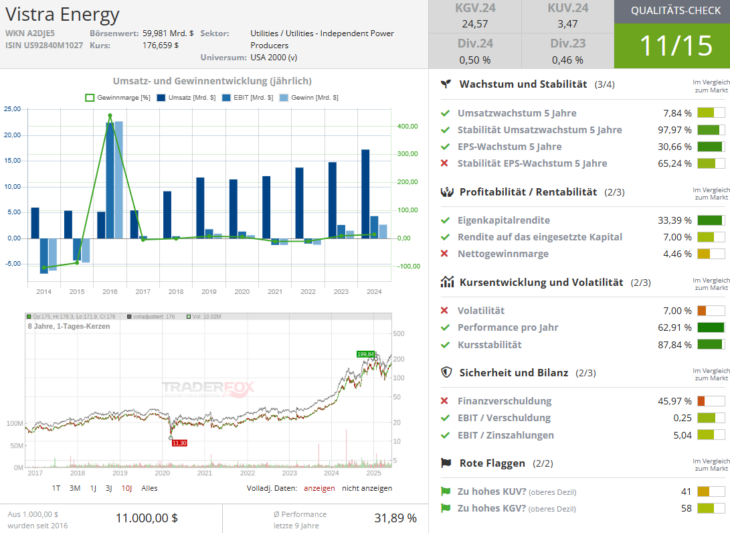Click the Universum value USA 2000 (v)
This screenshot has height=533, width=730.
click(x=274, y=57)
